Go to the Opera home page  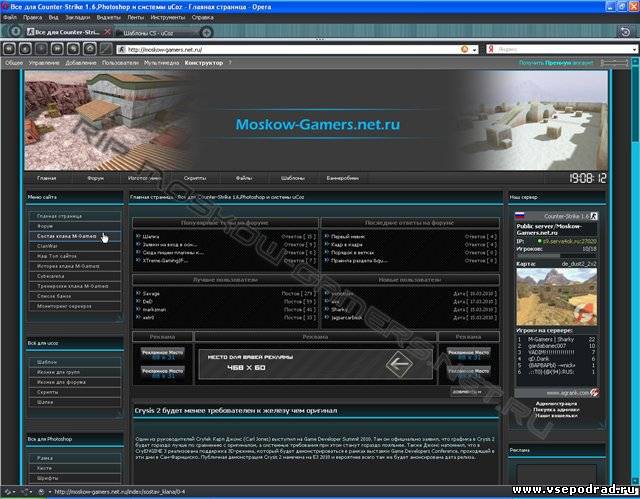point(89,49)
